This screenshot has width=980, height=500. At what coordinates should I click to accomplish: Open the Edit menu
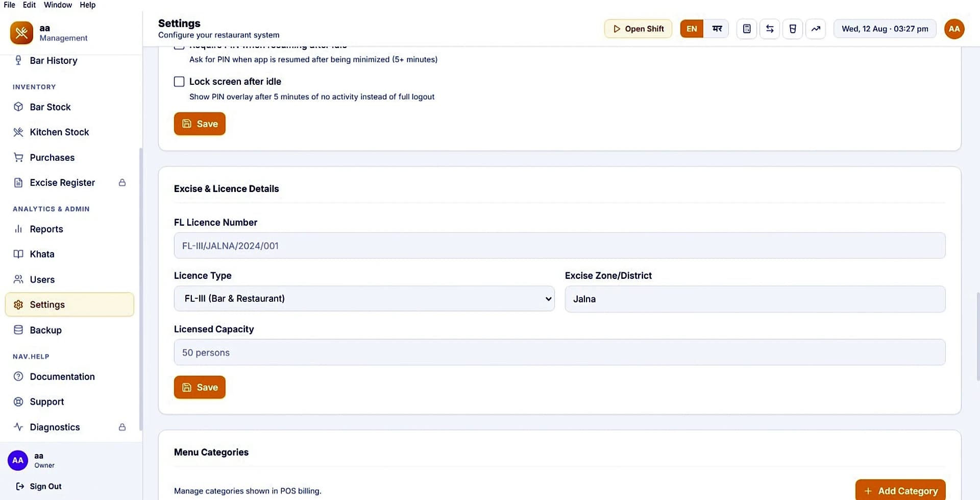coord(29,5)
